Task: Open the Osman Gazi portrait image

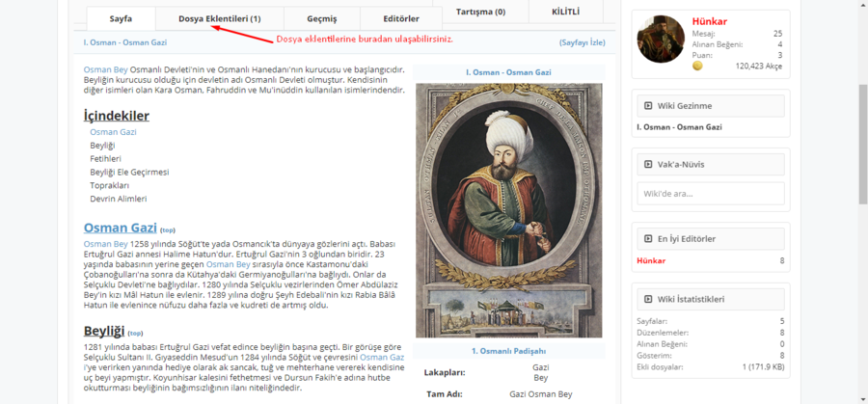Action: pyautogui.click(x=508, y=210)
